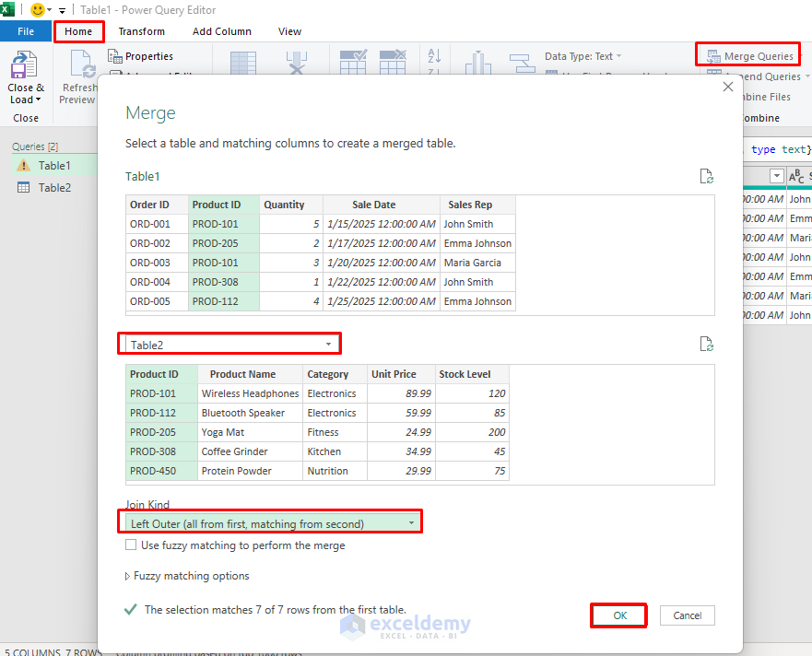Click the Choose Columns grid icon
This screenshot has width=812, height=656.
click(243, 63)
